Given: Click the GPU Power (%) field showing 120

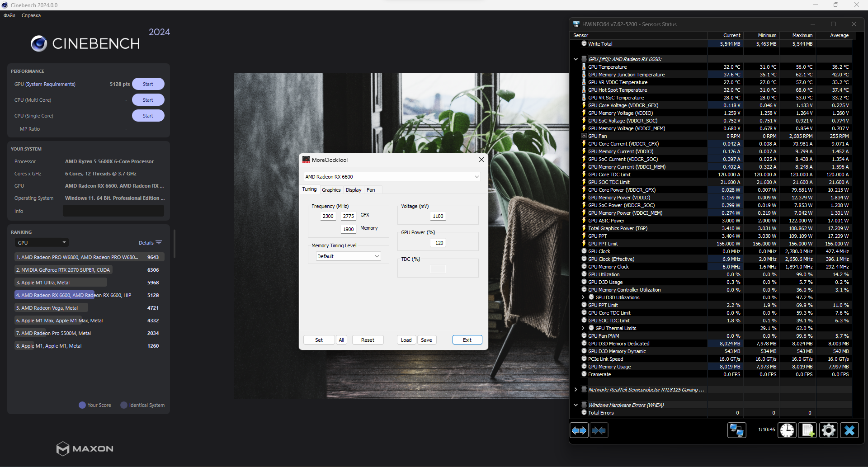Looking at the screenshot, I should pyautogui.click(x=438, y=243).
